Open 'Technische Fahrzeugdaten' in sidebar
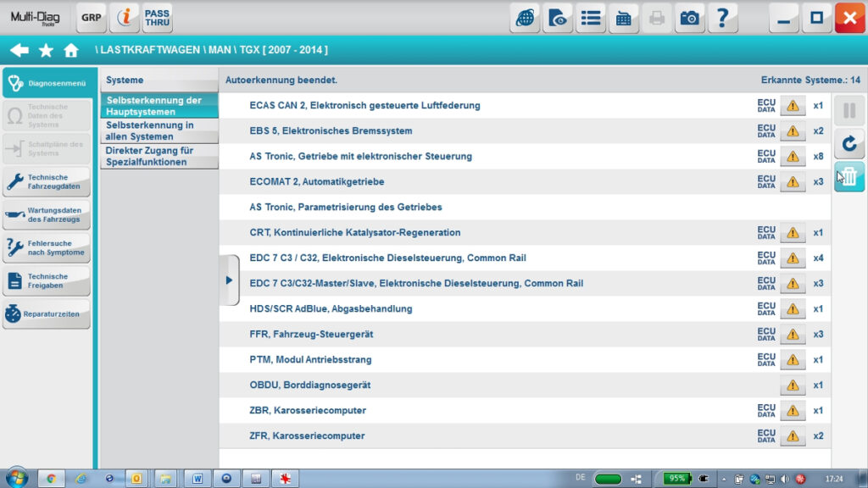Viewport: 868px width, 488px height. coord(47,181)
